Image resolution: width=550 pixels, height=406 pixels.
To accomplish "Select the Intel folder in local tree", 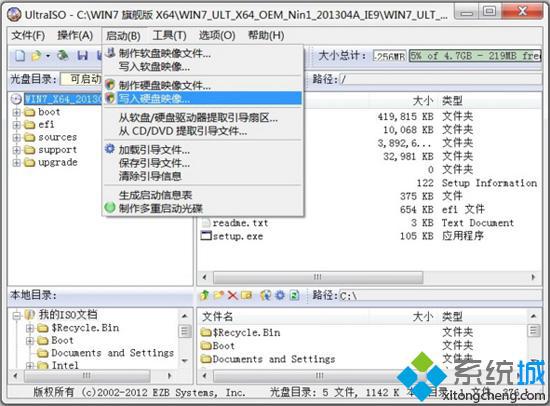I will point(65,365).
